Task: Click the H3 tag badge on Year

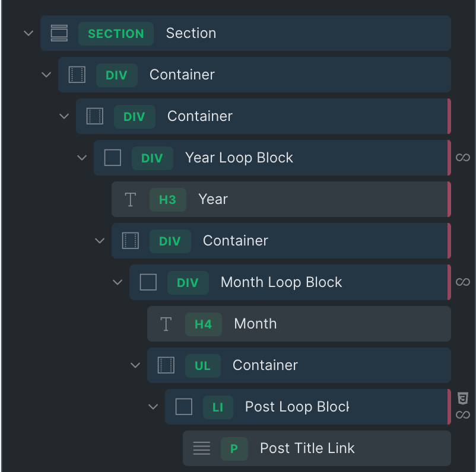Action: coord(167,199)
